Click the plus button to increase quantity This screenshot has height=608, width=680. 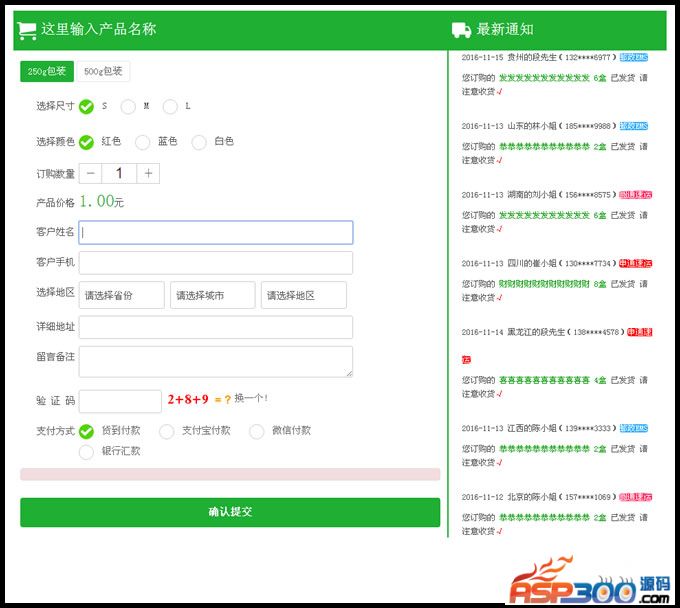tap(148, 174)
